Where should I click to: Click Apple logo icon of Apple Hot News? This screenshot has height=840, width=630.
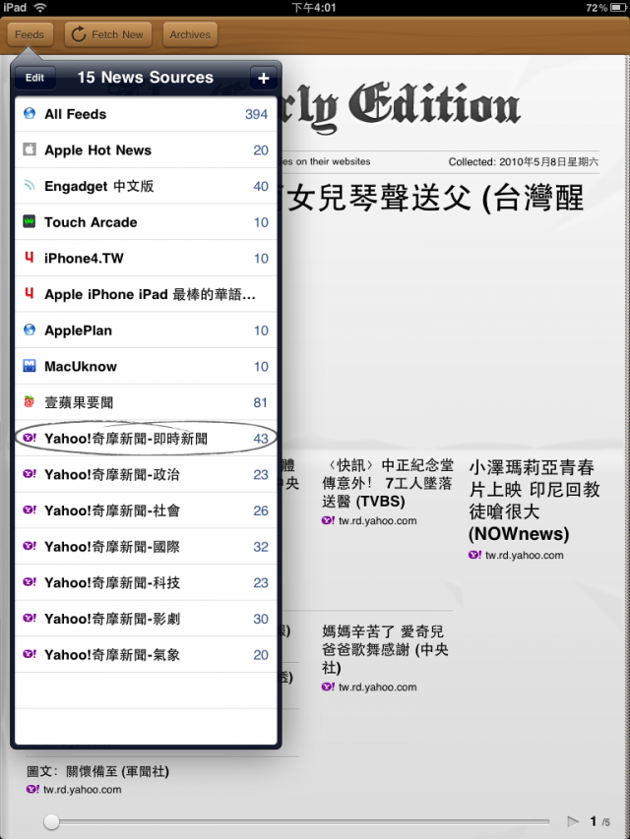(x=30, y=150)
